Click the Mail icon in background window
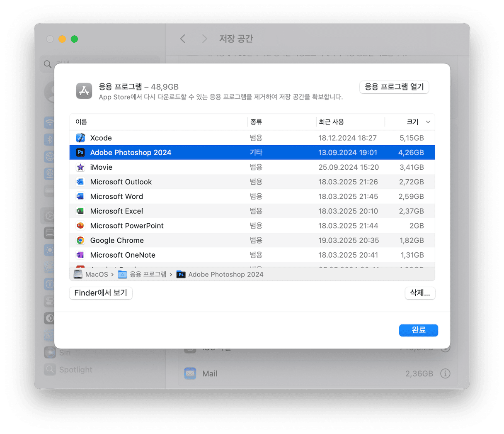504x434 pixels. (x=190, y=373)
